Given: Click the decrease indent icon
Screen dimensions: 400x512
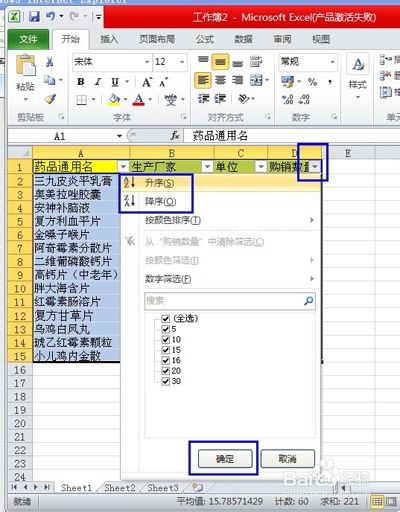Looking at the screenshot, I should click(x=203, y=99).
